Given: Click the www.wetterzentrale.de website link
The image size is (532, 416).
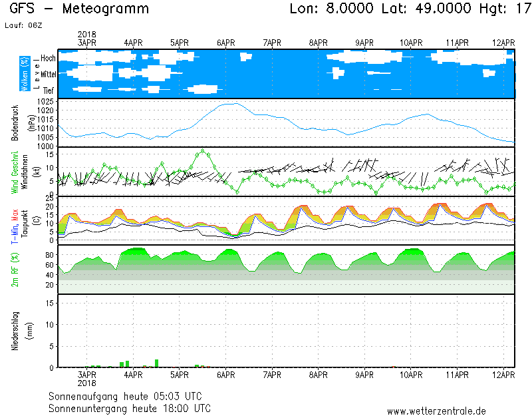Looking at the screenshot, I should click(436, 411).
